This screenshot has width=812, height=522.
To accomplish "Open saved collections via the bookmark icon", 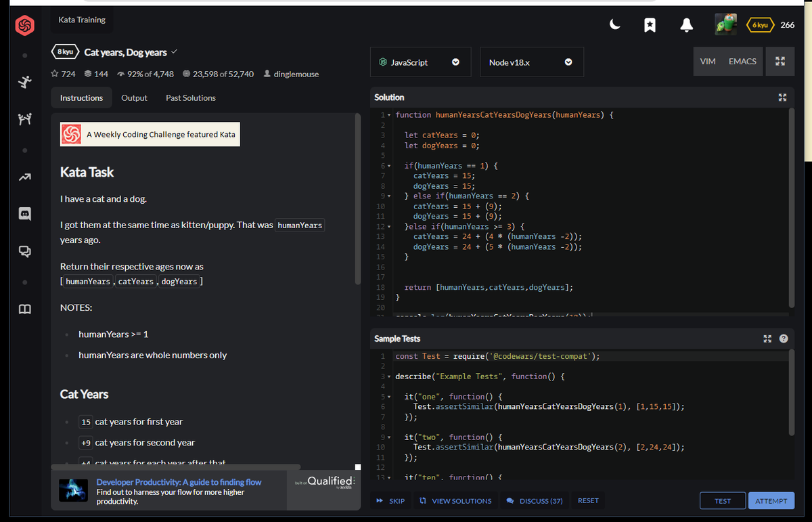I will click(650, 25).
